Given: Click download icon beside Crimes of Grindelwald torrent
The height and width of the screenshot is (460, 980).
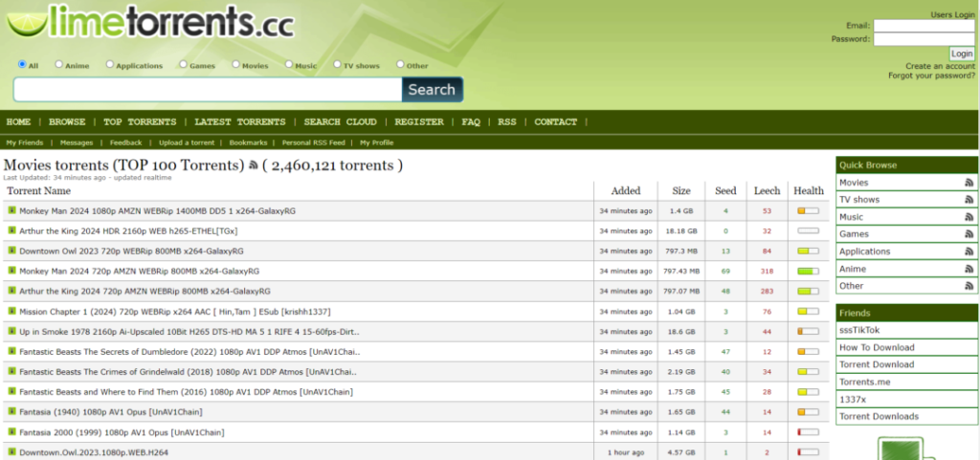Looking at the screenshot, I should (11, 371).
